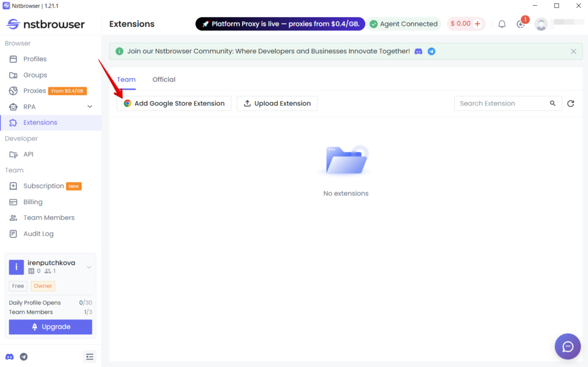Image resolution: width=588 pixels, height=367 pixels.
Task: Open Telegram icon at sidebar bottom
Action: [x=24, y=357]
